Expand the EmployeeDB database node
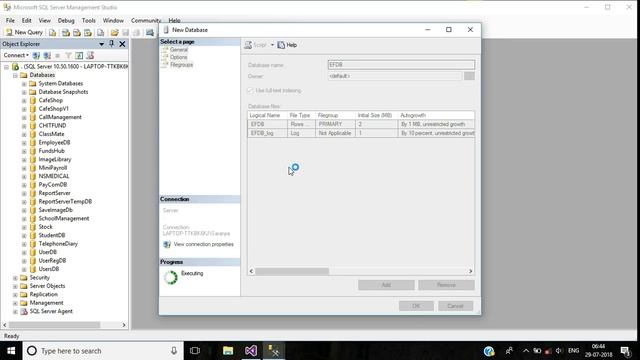This screenshot has height=360, width=640. [x=24, y=142]
